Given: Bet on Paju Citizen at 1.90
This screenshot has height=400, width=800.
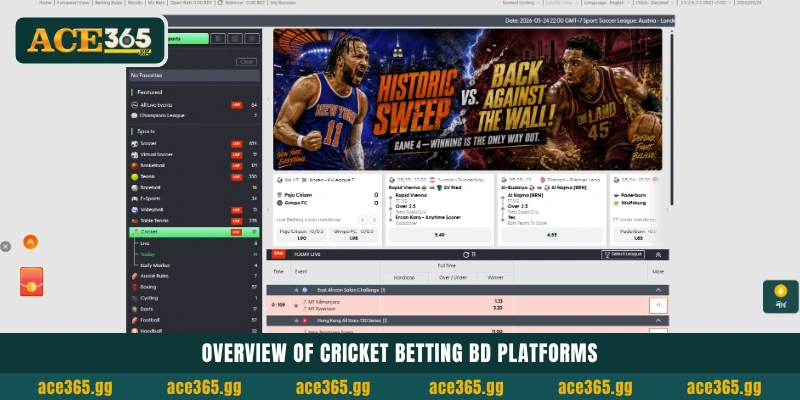Looking at the screenshot, I should pos(302,235).
